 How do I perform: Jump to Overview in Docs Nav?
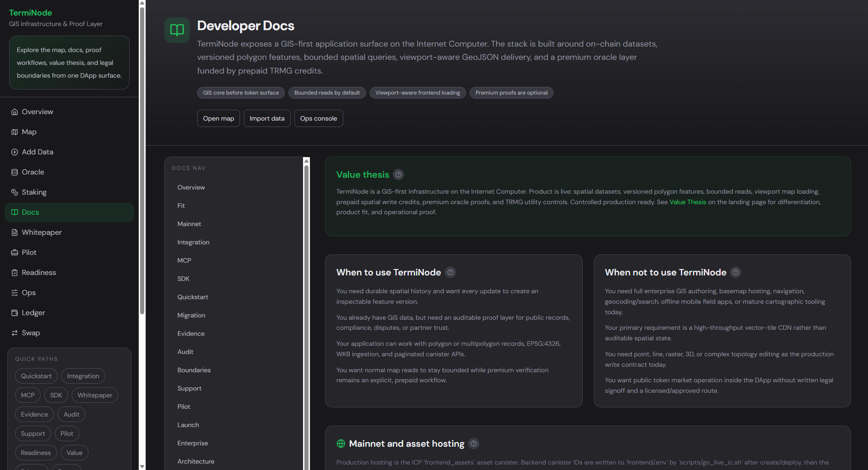tap(234, 187)
